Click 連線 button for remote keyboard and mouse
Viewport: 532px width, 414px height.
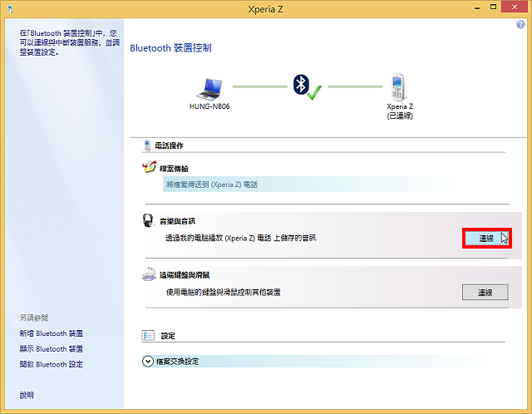pos(485,292)
